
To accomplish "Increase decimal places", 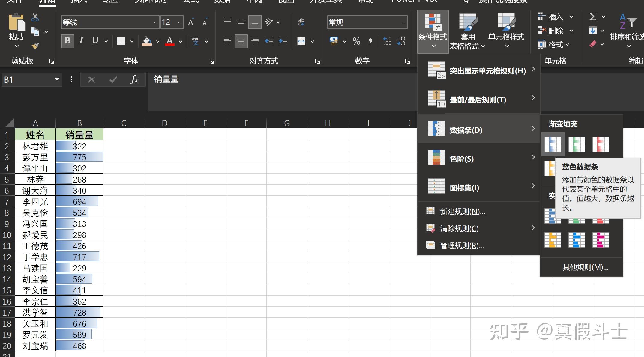I will point(387,41).
